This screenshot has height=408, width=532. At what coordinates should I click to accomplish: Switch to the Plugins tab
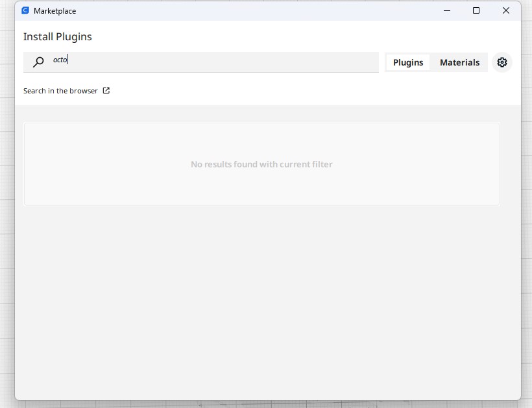click(x=408, y=62)
